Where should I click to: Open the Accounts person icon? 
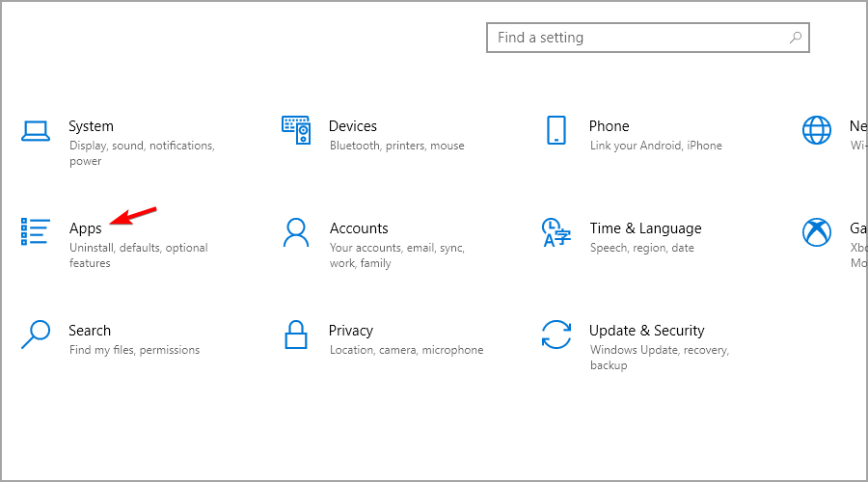click(296, 232)
